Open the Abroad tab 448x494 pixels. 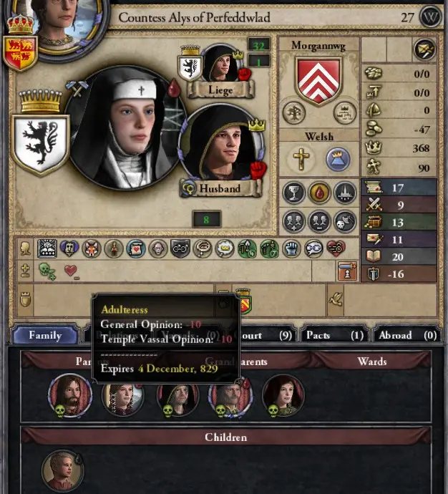click(x=407, y=335)
